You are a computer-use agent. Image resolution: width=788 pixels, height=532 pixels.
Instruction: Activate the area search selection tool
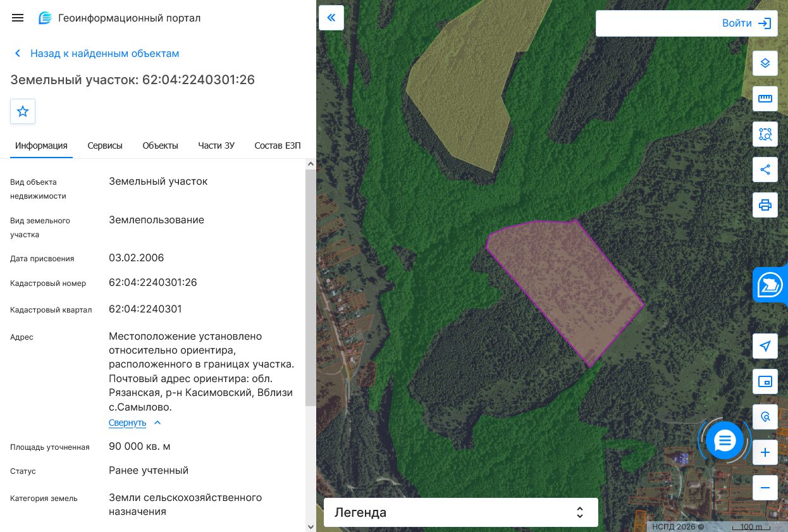click(765, 134)
